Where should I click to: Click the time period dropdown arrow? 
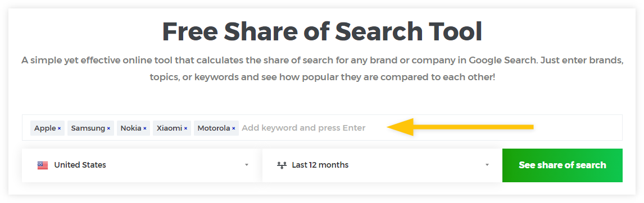click(487, 165)
